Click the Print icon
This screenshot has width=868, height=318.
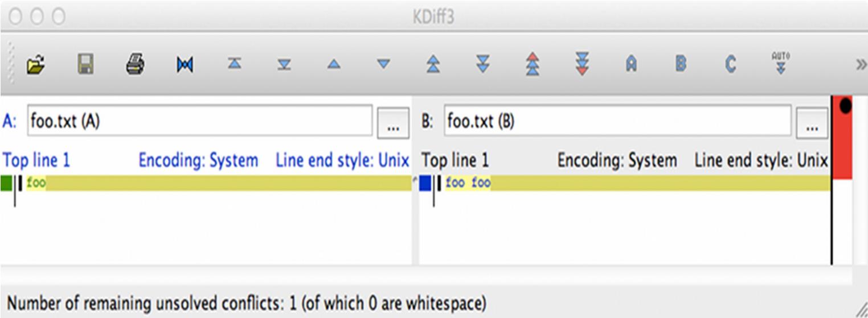click(135, 65)
